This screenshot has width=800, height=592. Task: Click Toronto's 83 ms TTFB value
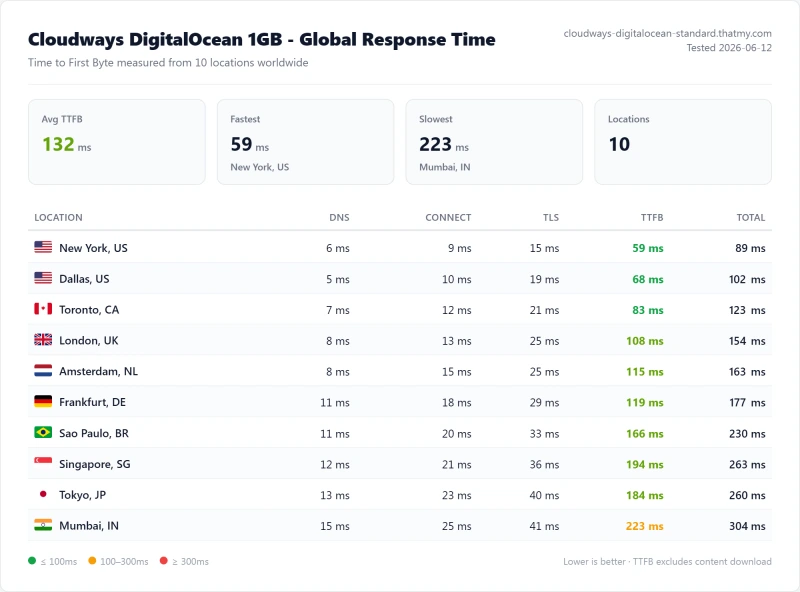(x=648, y=310)
